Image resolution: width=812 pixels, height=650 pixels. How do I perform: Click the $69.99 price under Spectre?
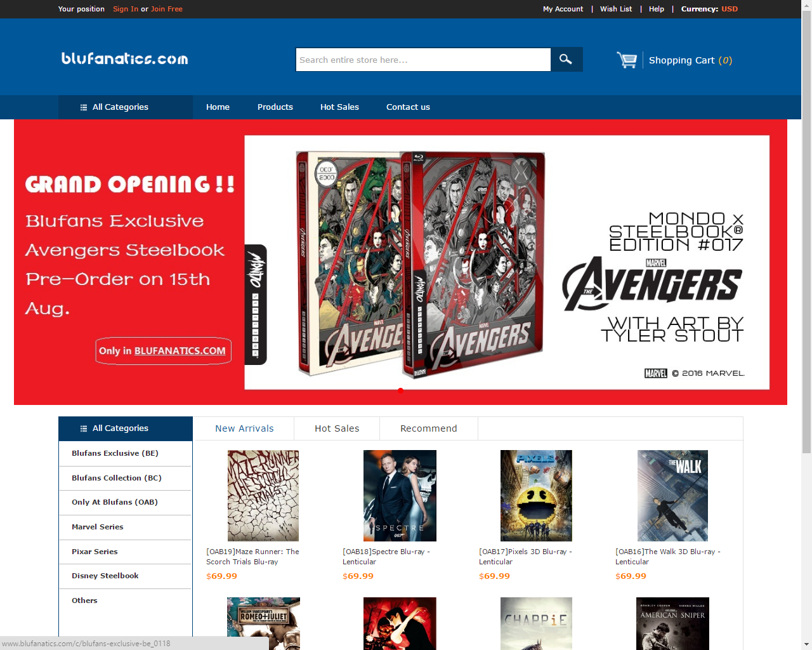click(x=358, y=576)
